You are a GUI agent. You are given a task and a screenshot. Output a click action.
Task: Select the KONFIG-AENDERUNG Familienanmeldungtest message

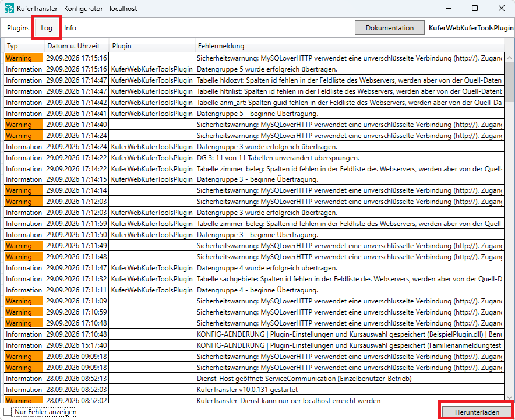tap(350, 345)
